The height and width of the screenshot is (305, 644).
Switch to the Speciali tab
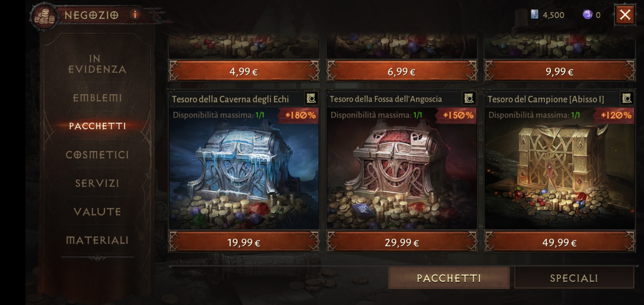(x=574, y=278)
